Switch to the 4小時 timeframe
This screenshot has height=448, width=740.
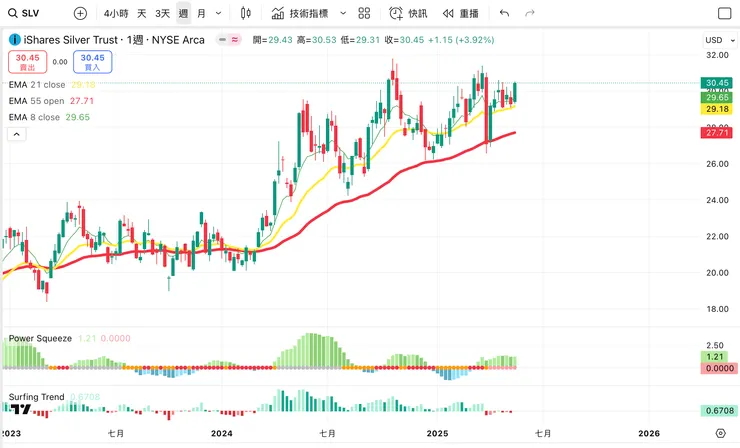point(116,13)
